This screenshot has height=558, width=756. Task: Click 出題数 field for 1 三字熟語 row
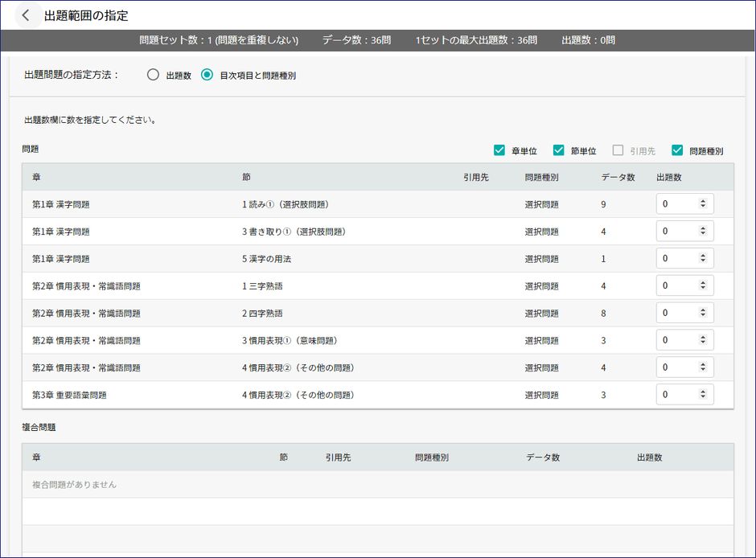click(677, 286)
